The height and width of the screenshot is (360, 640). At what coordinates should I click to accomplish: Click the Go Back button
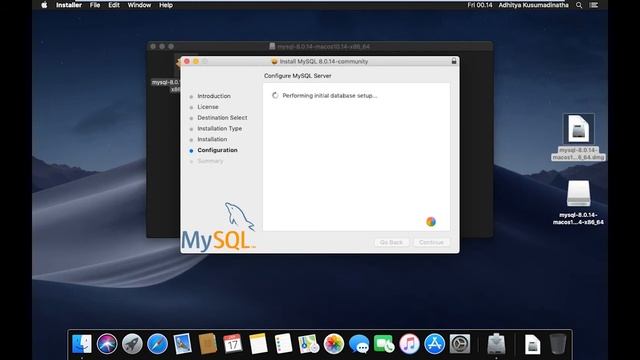coord(391,242)
